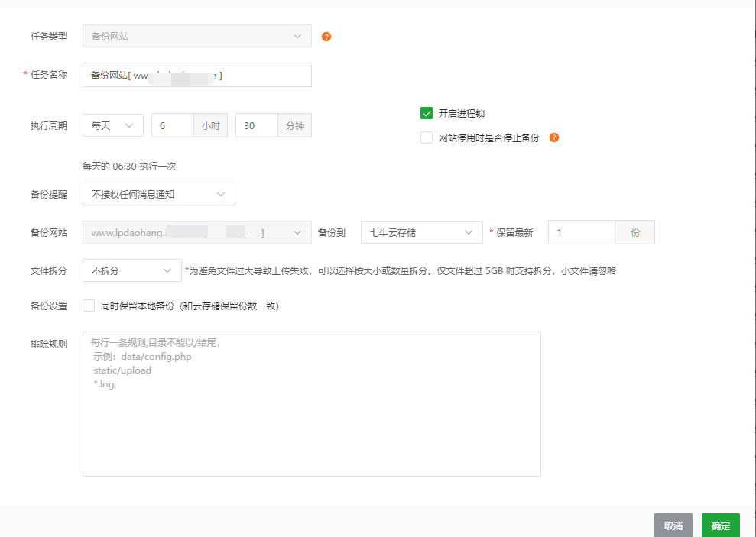Click the 取消 cancel button
Screen dimensions: 756x537
[x=673, y=526]
